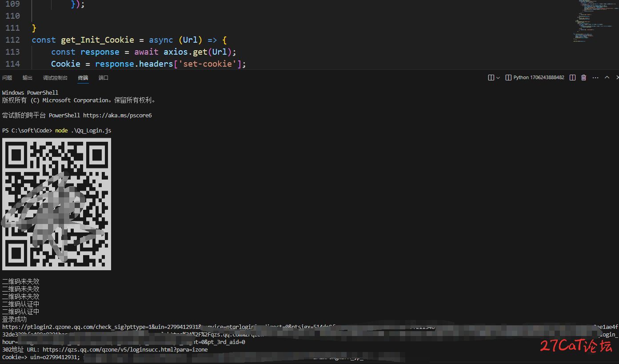Click the 'set-cookie' string in code
This screenshot has width=619, height=364.
(x=208, y=64)
